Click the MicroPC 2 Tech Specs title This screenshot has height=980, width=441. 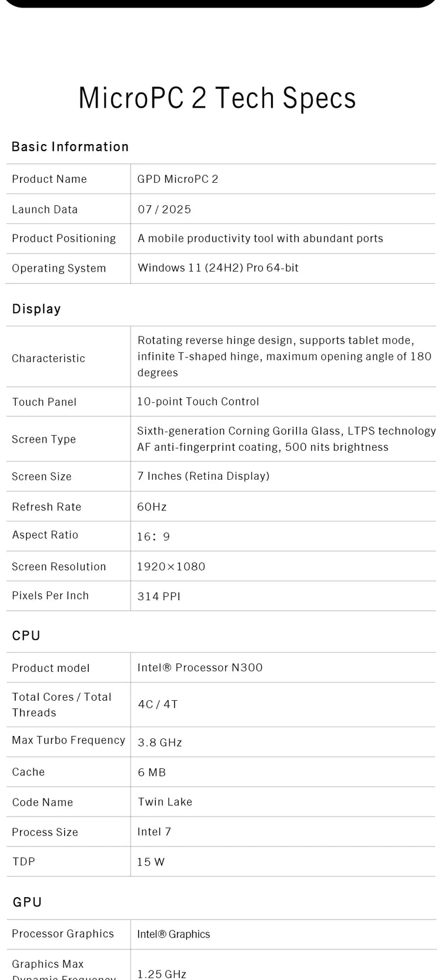coord(217,98)
